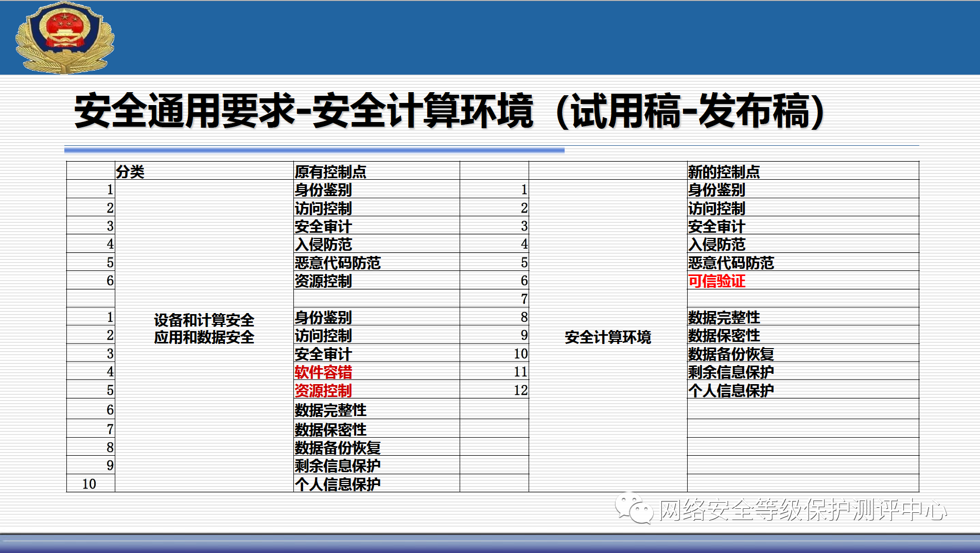Select 个人信息保护 under 新的控制点
Screen dimensions: 980x553
click(731, 390)
